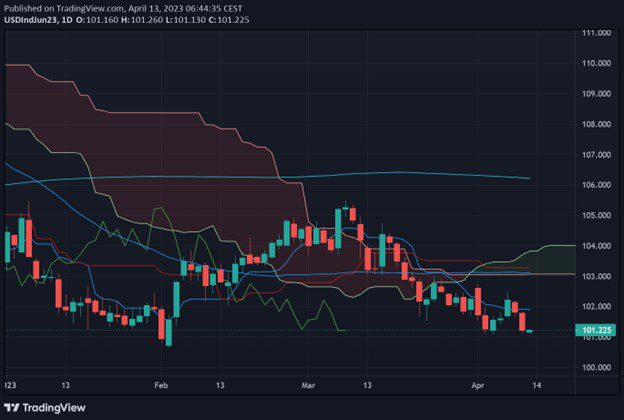This screenshot has width=624, height=420.
Task: Click the Feb label on time axis
Action: pyautogui.click(x=161, y=385)
